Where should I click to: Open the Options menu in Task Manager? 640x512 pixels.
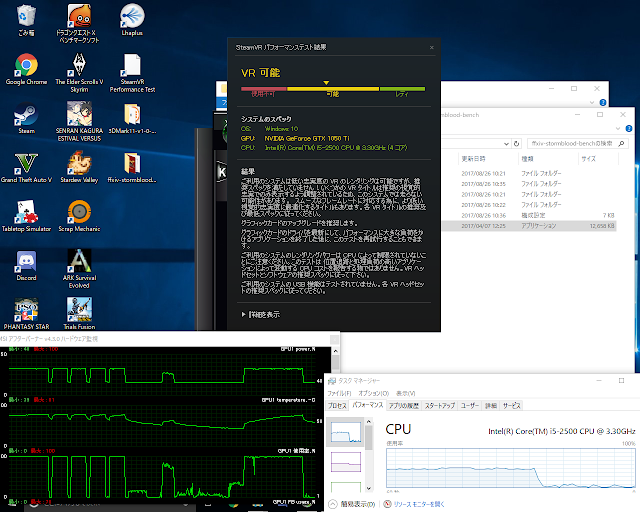coord(373,393)
